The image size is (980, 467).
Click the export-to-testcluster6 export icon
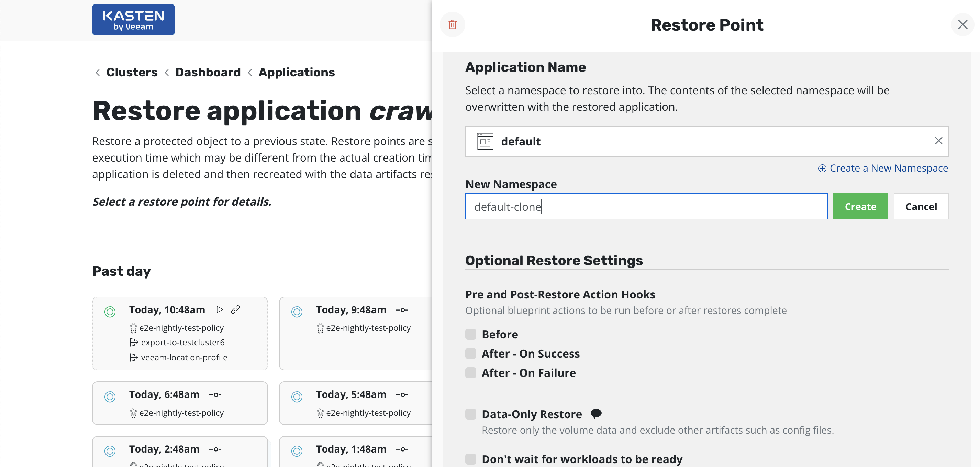(x=134, y=342)
